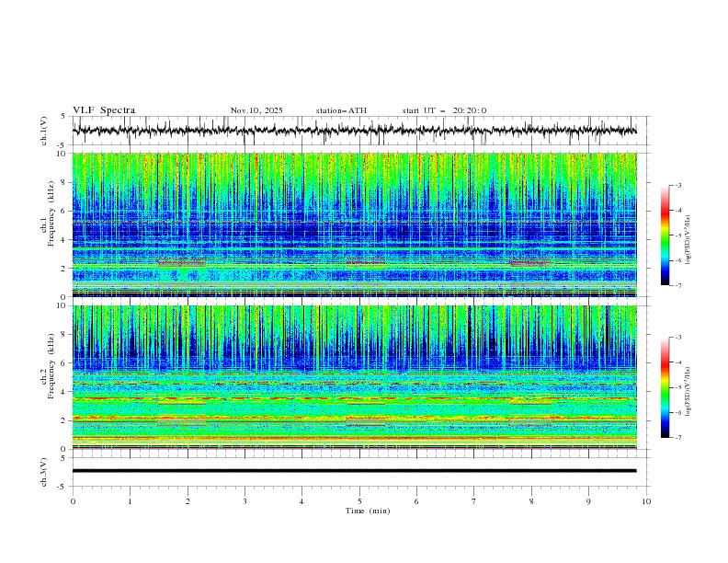Viewport: 728px width, 563px height.
Task: Click the ch.2 colorbar log(PSD) label
Action: click(688, 392)
